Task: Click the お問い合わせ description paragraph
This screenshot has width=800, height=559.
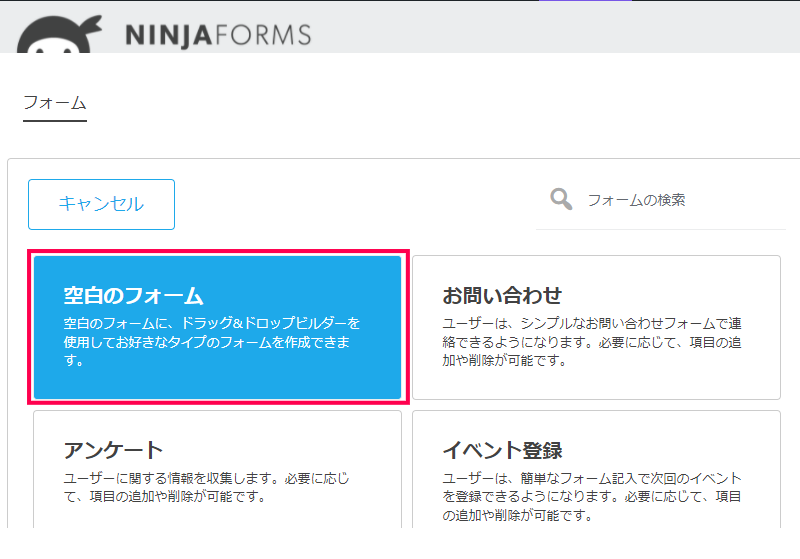Action: pos(592,342)
